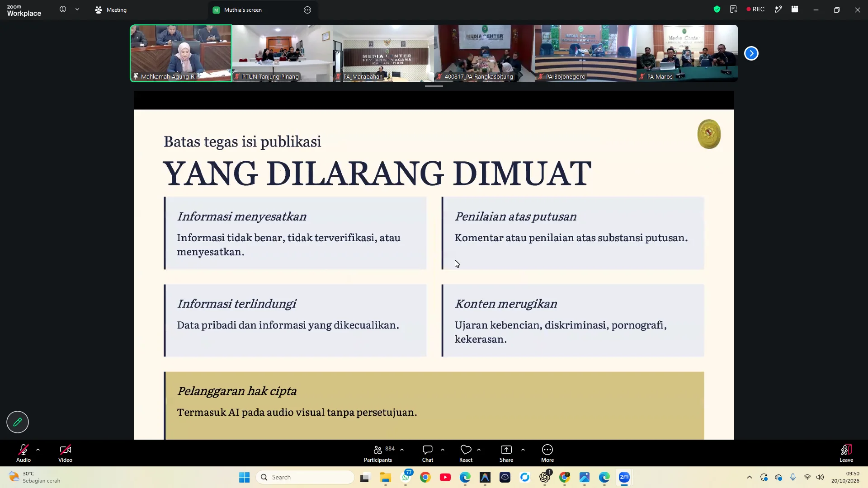The image size is (868, 488).
Task: Open the AI Companion sparkle pen icon
Action: [778, 9]
